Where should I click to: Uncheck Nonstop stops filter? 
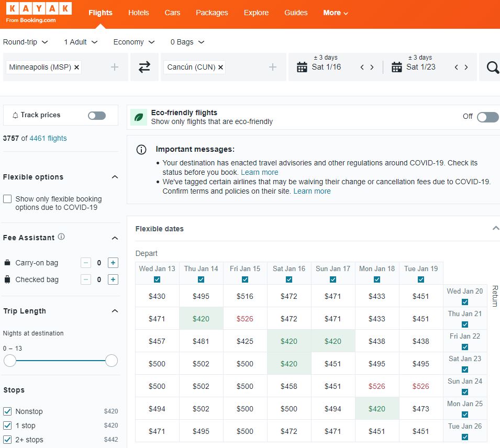pos(7,411)
